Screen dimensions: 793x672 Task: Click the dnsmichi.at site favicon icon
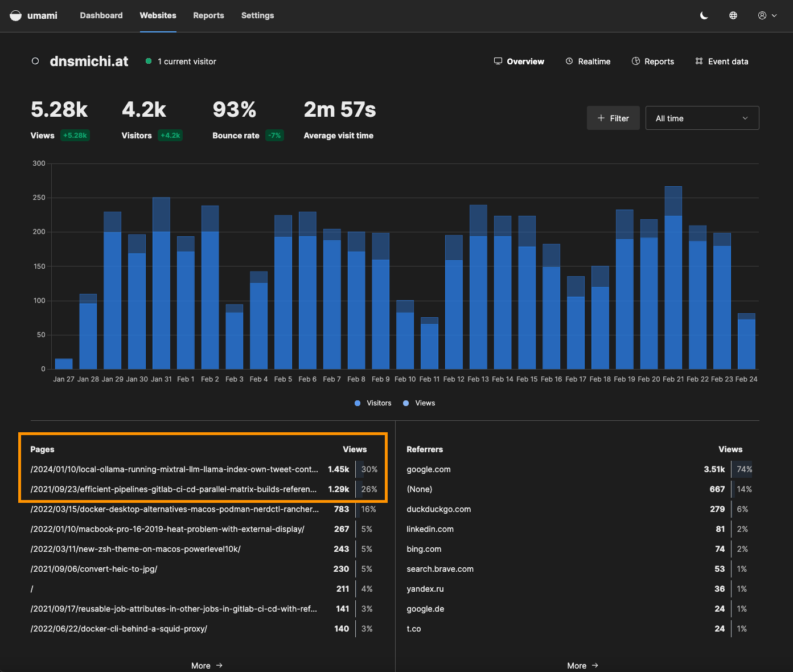pos(35,61)
